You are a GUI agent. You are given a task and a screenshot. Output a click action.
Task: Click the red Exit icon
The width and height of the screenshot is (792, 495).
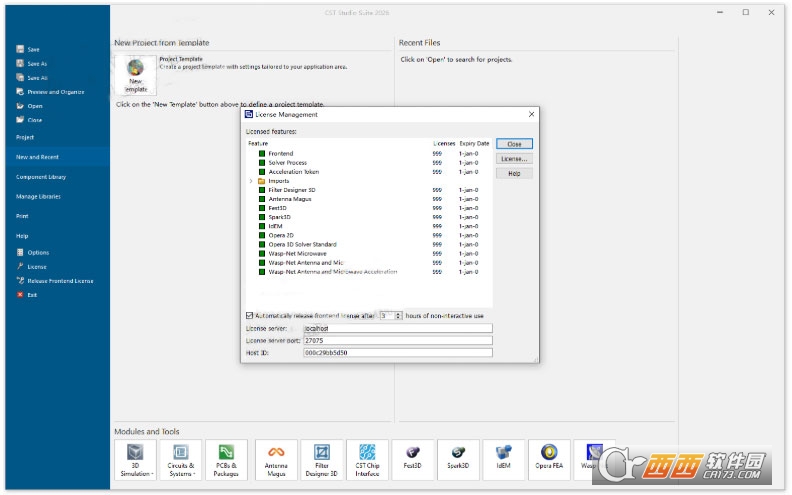20,294
